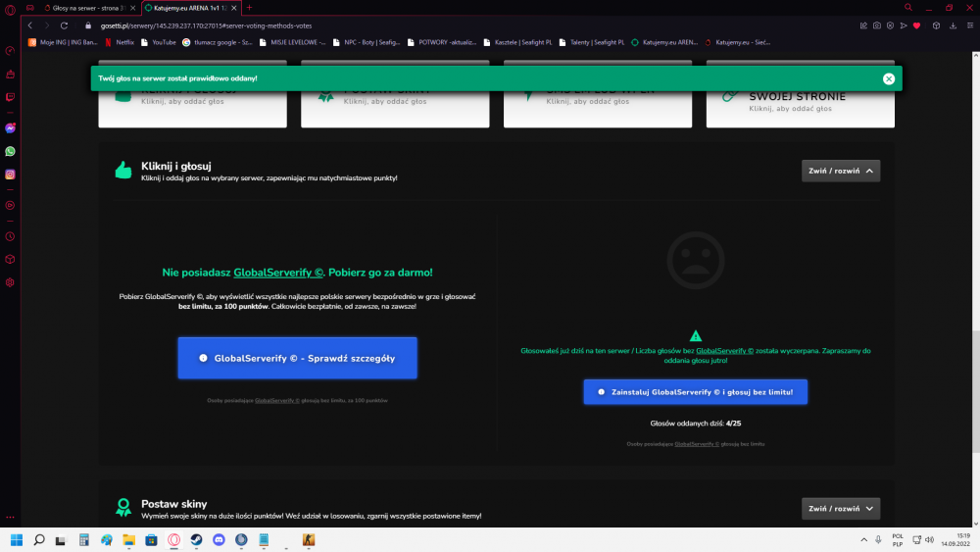The height and width of the screenshot is (552, 980).
Task: Take a snapshot with camera icon
Action: pos(877,25)
